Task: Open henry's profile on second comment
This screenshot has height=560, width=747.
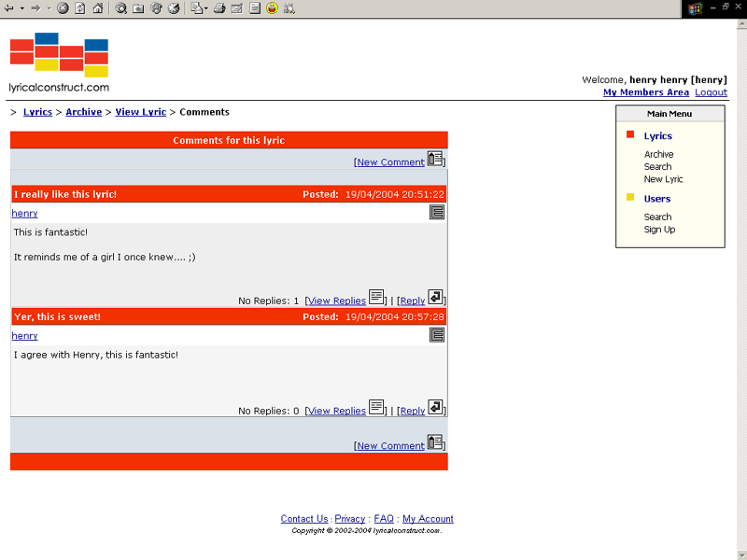Action: [x=24, y=336]
